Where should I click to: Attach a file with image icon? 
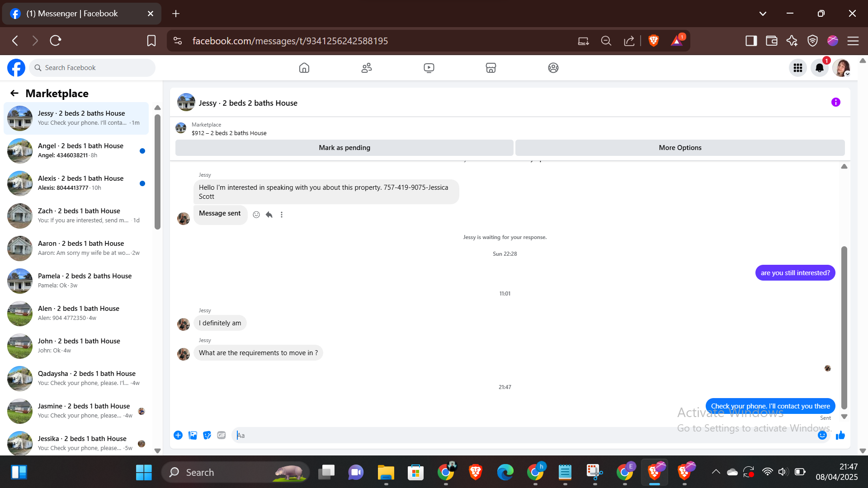coord(193,435)
